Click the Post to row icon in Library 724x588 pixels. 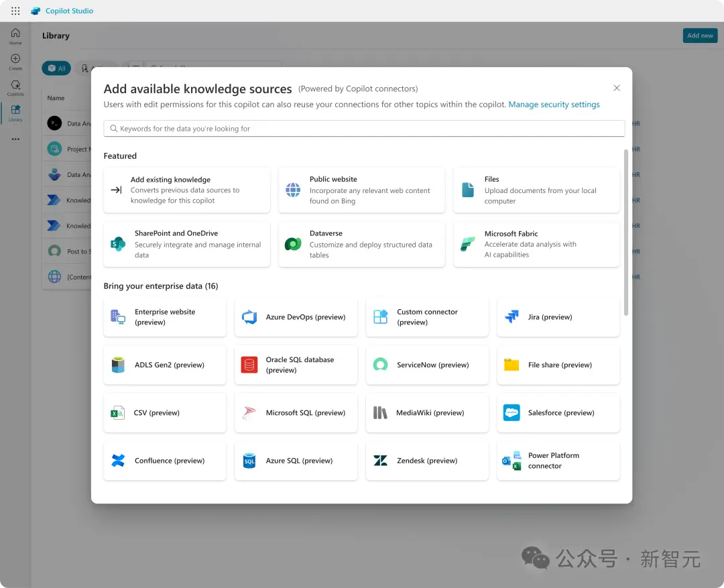coord(54,251)
